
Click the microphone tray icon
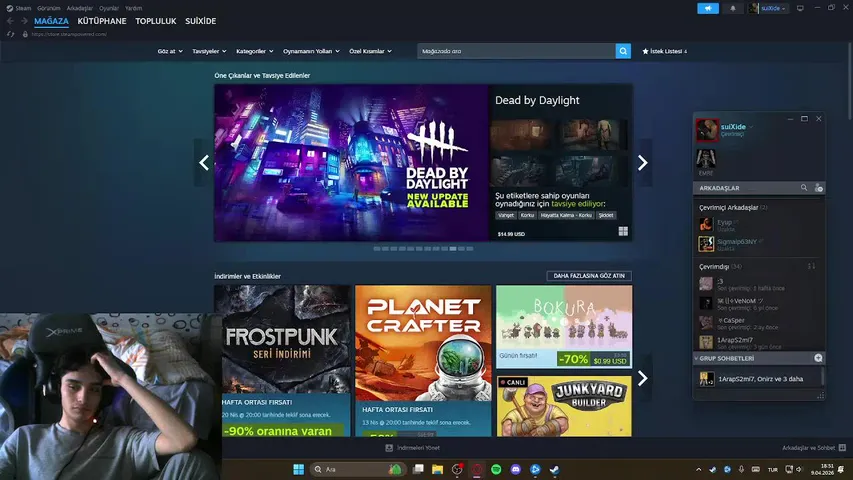(741, 469)
